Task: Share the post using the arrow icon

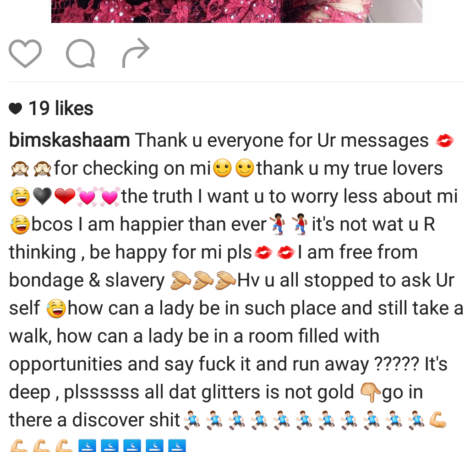Action: 136,53
